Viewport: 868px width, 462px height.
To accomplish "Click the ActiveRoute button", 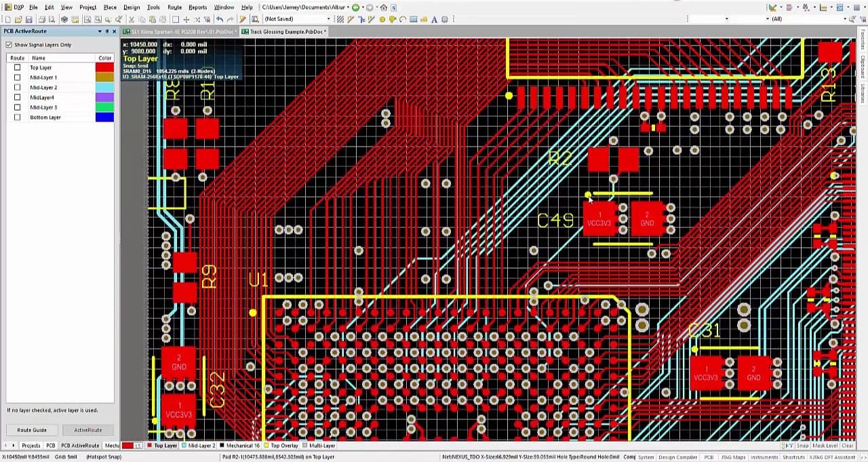I will point(90,429).
